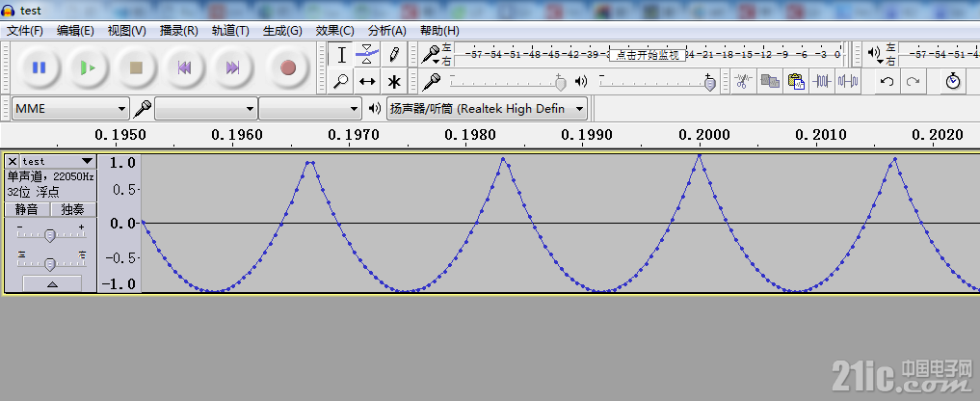The width and height of the screenshot is (980, 401).
Task: Collapse the track with triangle button
Action: coord(52,283)
